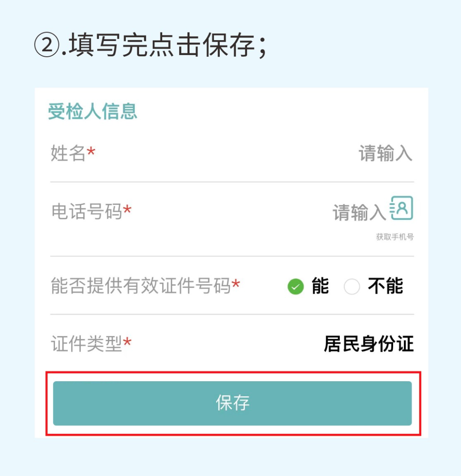Open the 居民身份证 ID type selector
This screenshot has width=461, height=476.
coord(368,344)
